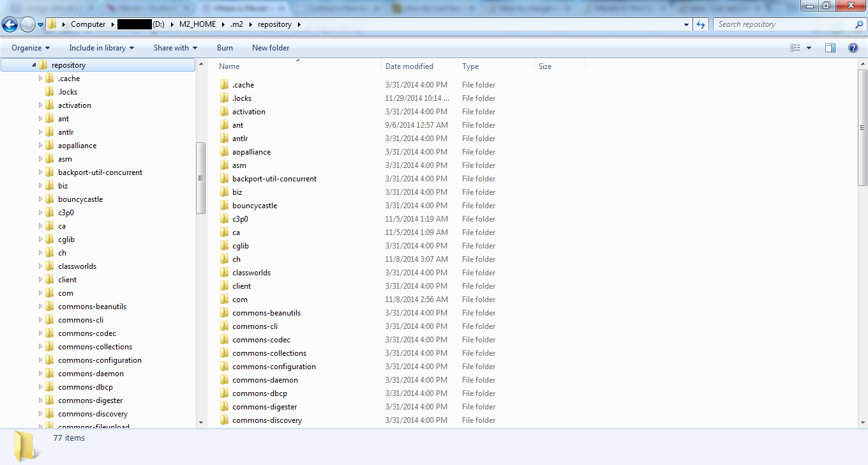Click the Back navigation arrow button
Image resolution: width=868 pixels, height=465 pixels.
click(10, 25)
